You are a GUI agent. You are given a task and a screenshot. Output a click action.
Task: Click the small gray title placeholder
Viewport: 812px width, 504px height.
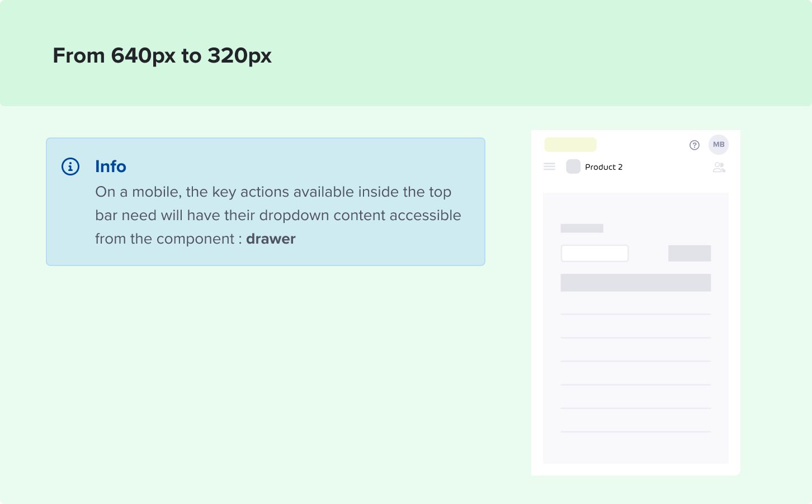[x=582, y=228]
